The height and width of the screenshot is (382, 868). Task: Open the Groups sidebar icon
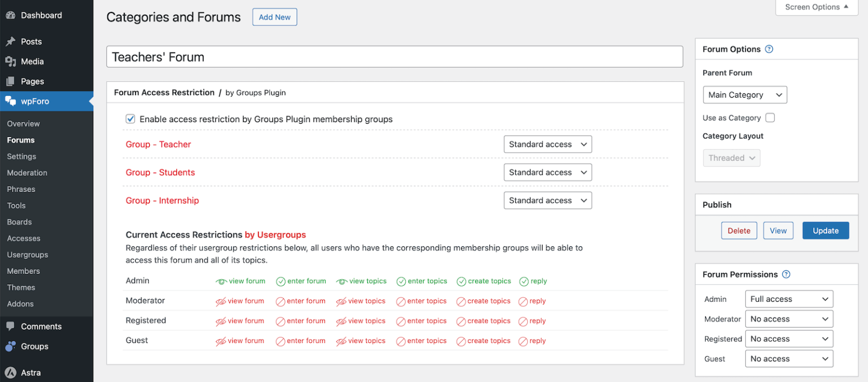coord(11,346)
